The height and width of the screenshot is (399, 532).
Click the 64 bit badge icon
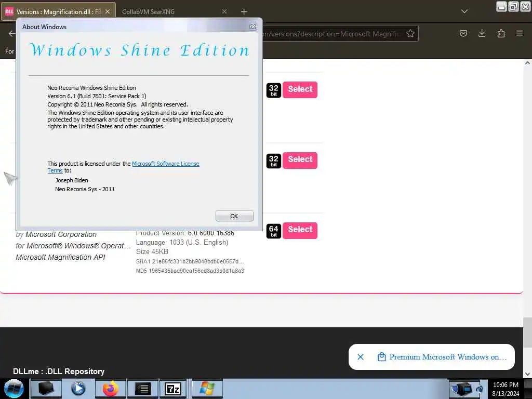click(x=273, y=231)
